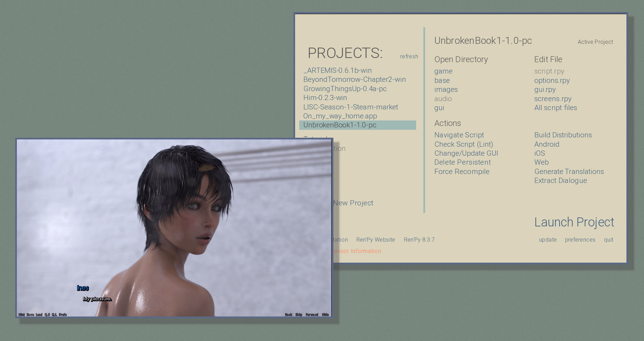This screenshot has width=644, height=341.
Task: Select the BeyondTomorrow-Chapter2-win project
Action: click(354, 79)
